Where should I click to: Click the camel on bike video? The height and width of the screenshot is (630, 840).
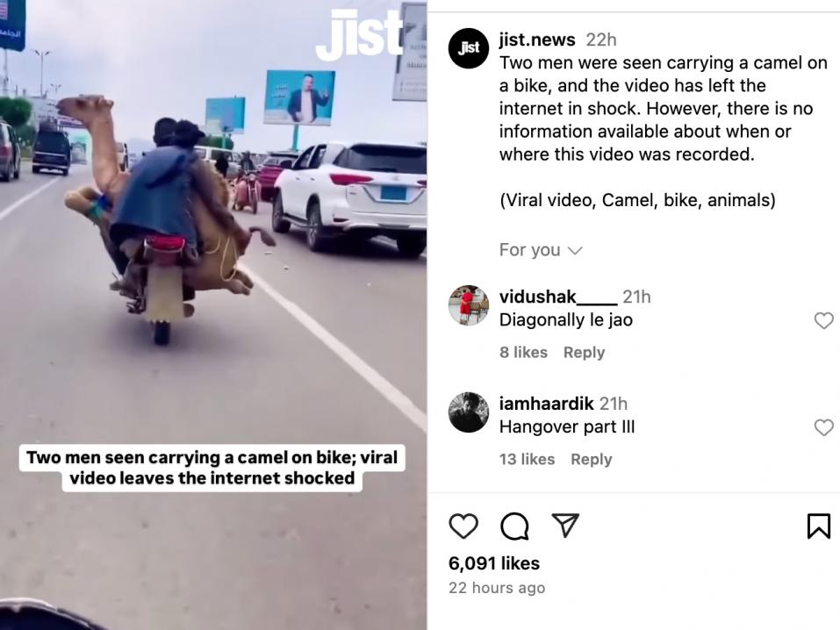[x=213, y=315]
